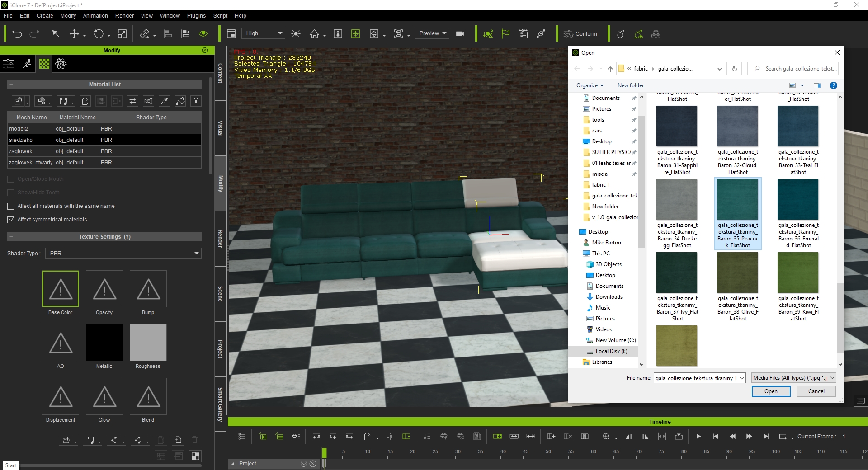Screen dimensions: 868x470
Task: Select the model2 mesh row
Action: tap(104, 129)
